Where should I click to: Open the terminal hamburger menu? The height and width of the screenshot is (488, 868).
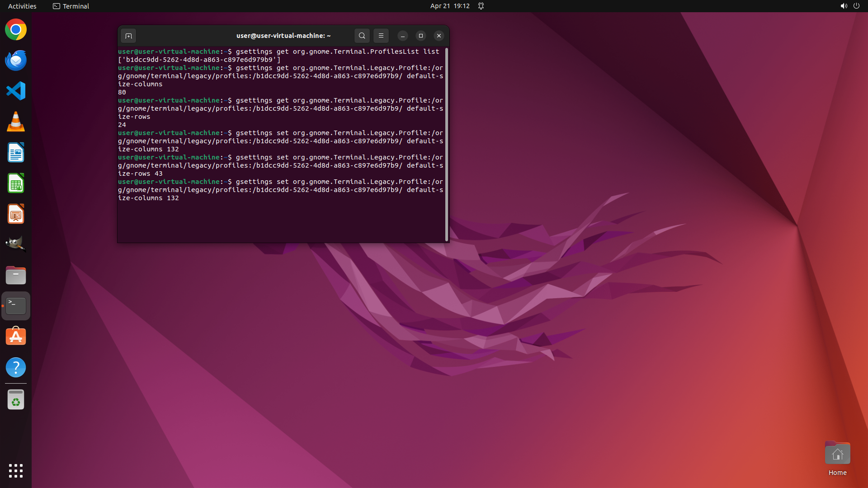[x=381, y=36]
